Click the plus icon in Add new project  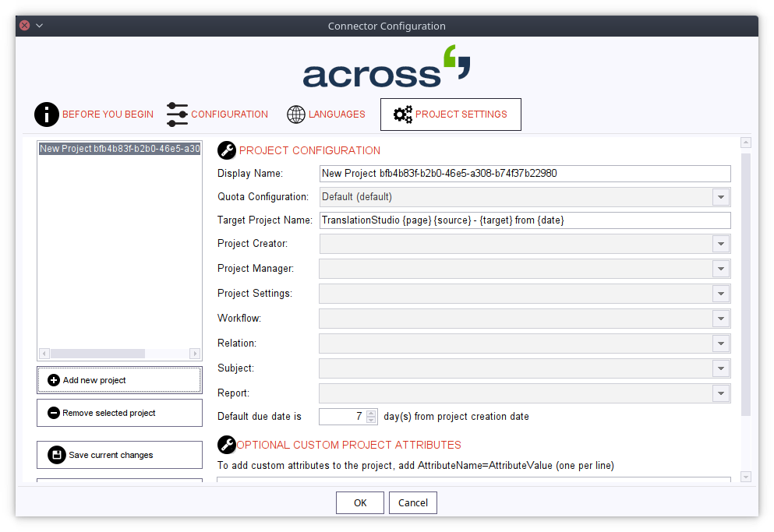point(53,380)
